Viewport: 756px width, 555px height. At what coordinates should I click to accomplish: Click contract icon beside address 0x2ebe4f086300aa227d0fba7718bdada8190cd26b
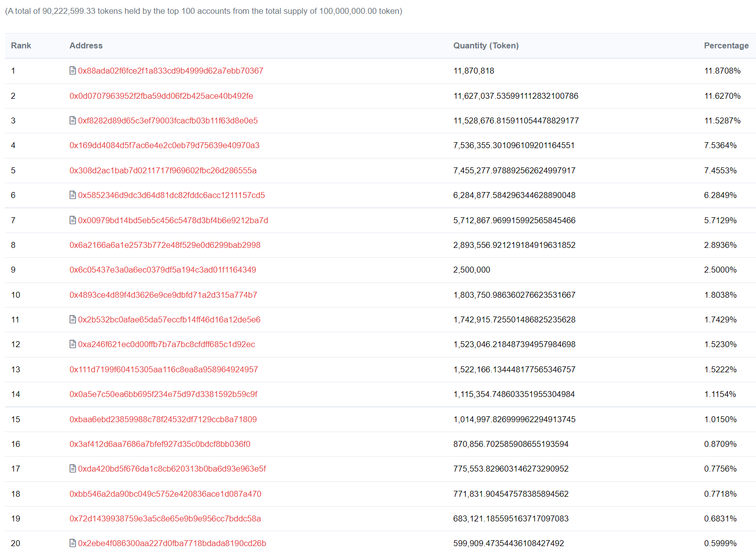73,543
